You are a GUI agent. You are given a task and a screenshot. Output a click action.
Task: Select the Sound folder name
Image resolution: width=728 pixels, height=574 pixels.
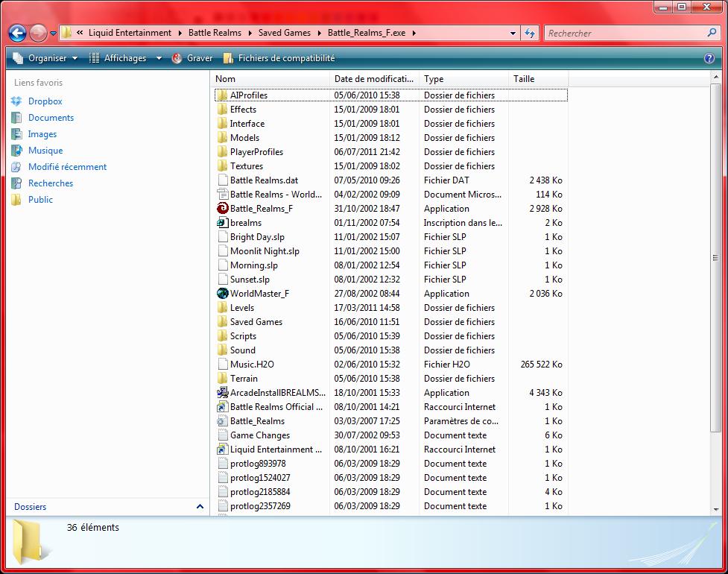242,350
